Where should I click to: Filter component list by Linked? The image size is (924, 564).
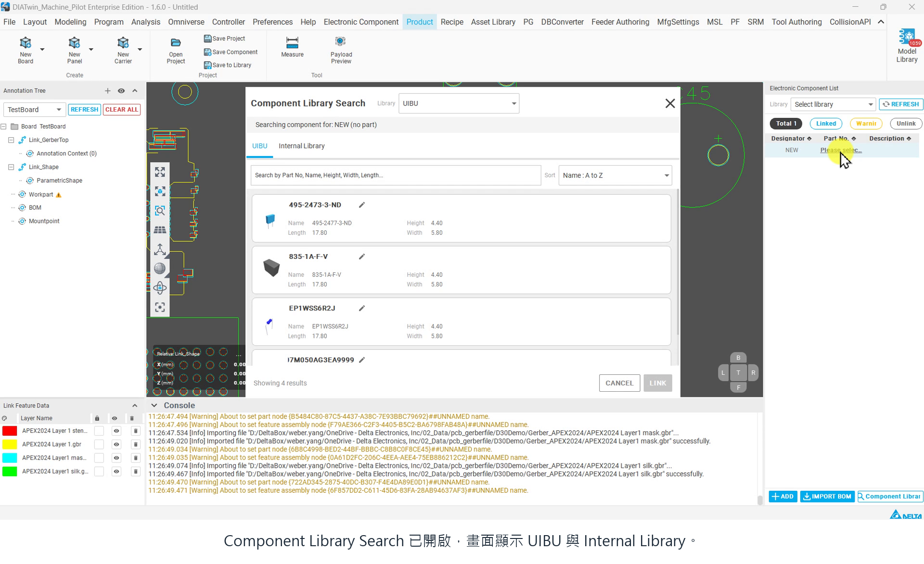pos(826,124)
